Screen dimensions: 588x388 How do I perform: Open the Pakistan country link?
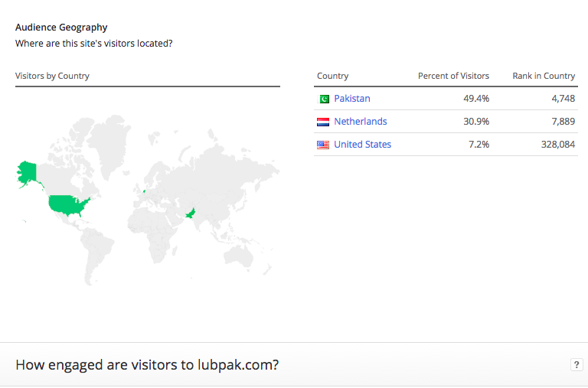point(352,98)
